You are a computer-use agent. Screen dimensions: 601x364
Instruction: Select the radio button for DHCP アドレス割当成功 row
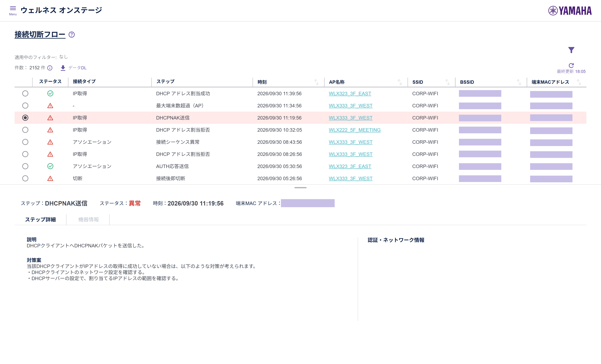(x=25, y=93)
